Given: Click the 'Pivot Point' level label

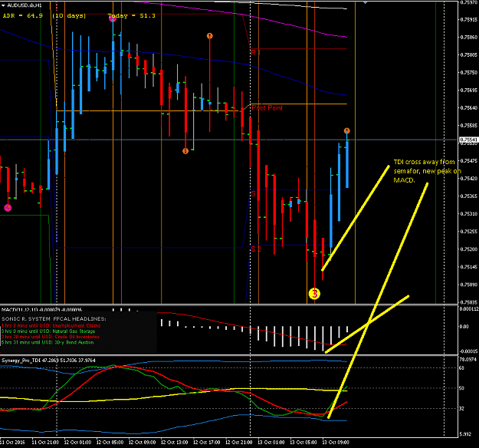Looking at the screenshot, I should point(267,108).
